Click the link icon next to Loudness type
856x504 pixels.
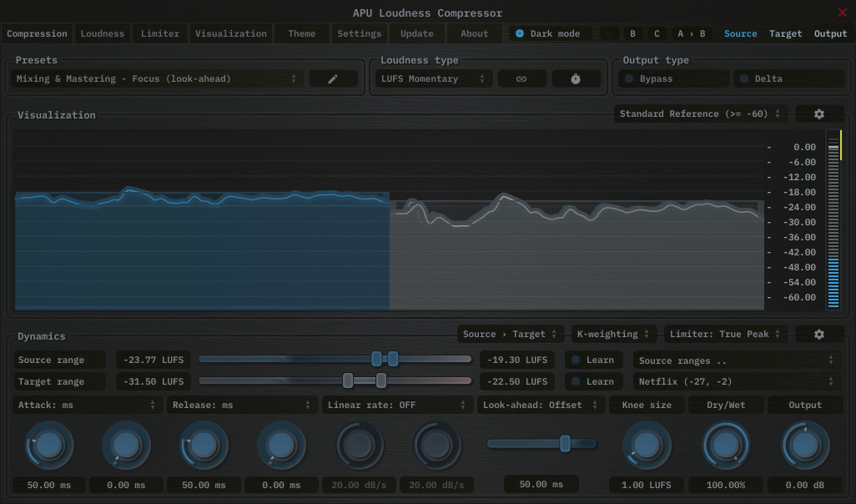pos(521,78)
